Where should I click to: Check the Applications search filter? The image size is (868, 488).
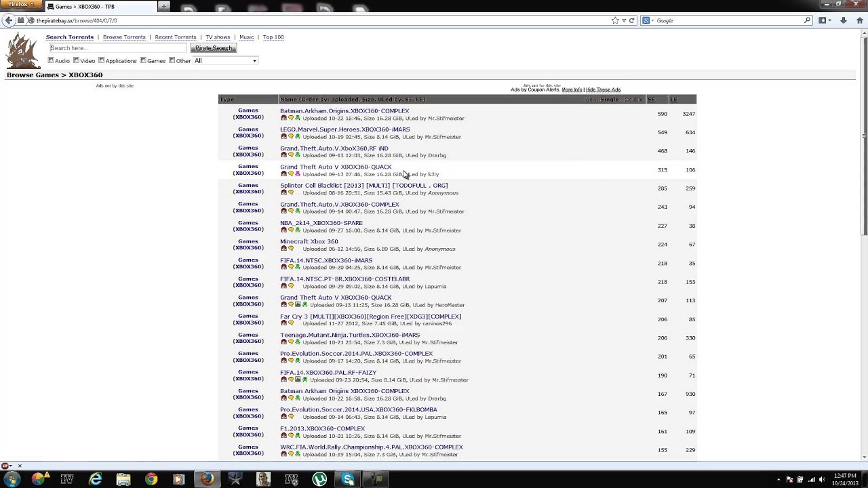pyautogui.click(x=101, y=60)
